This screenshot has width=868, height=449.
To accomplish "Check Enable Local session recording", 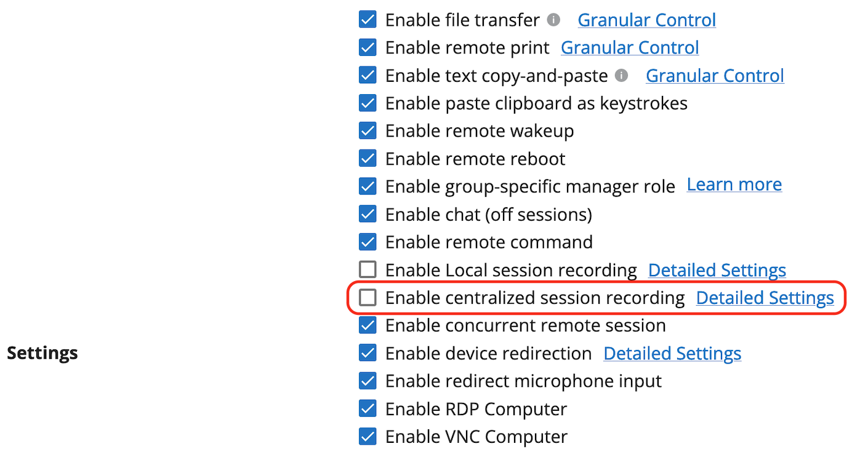I will tap(368, 269).
